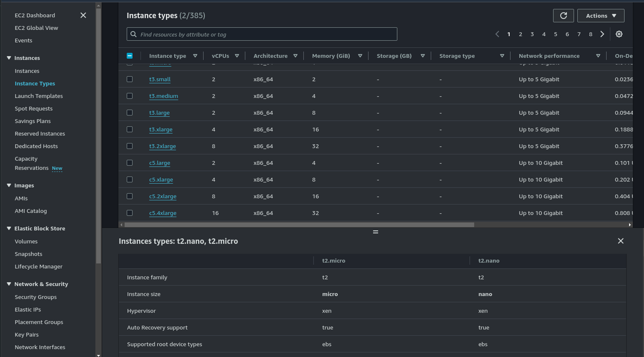Close the EC2 navigation sidebar
The image size is (644, 357).
click(83, 15)
